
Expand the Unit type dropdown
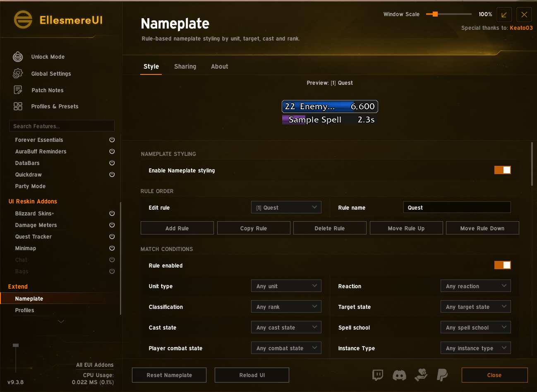[286, 286]
